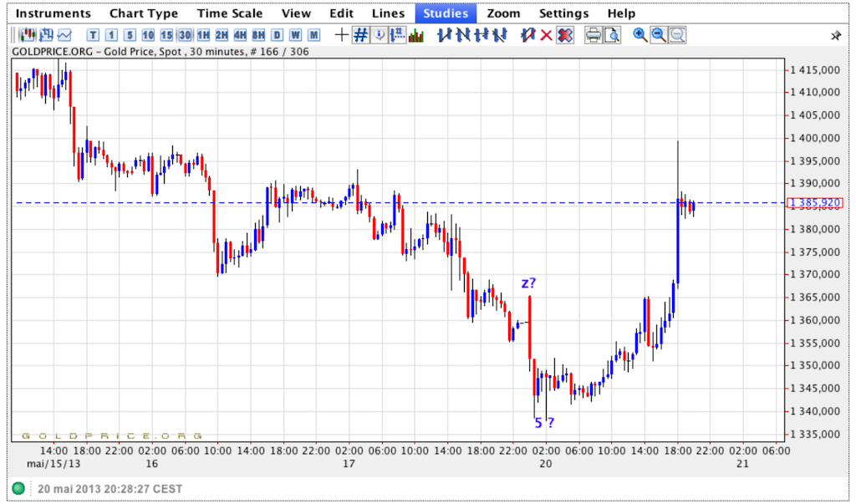The image size is (856, 504).
Task: Zoom in using the plus magnifier
Action: coord(639,35)
